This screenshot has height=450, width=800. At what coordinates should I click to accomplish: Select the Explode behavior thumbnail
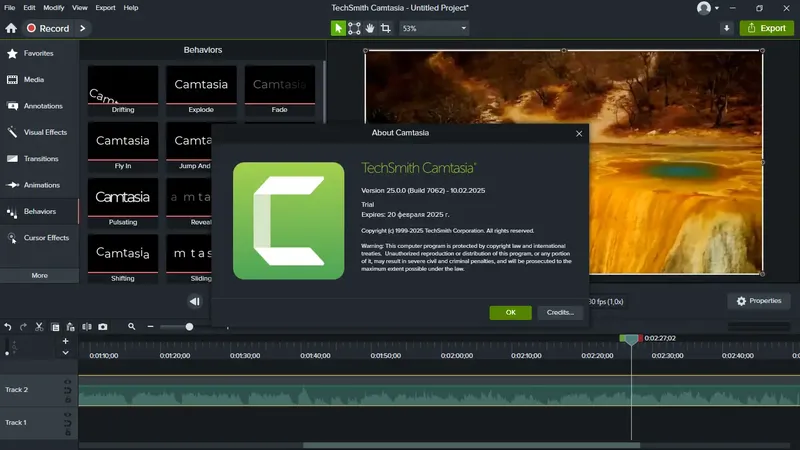(201, 89)
